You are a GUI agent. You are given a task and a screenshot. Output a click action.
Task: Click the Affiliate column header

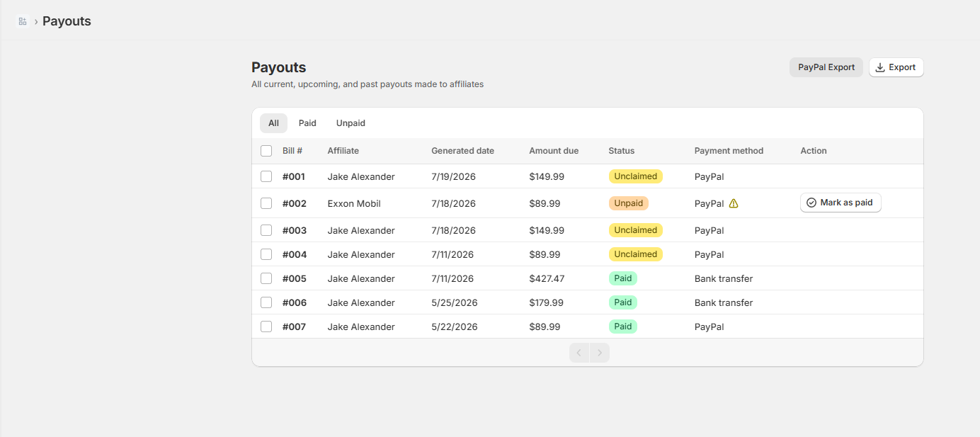(343, 151)
